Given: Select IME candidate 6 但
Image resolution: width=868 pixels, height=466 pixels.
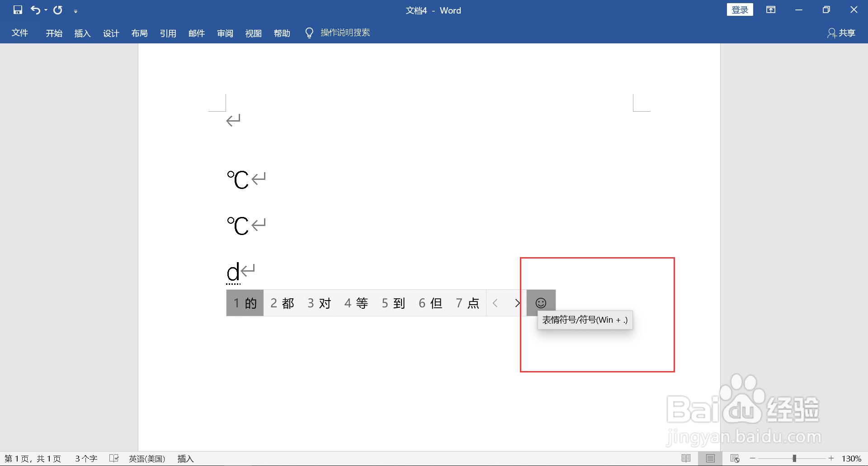Looking at the screenshot, I should pyautogui.click(x=430, y=303).
